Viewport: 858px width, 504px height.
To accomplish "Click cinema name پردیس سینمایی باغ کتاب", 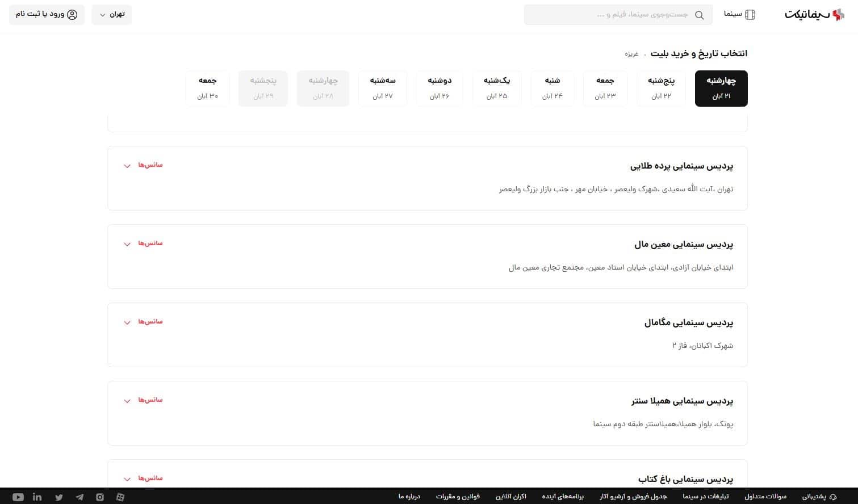I will (685, 480).
